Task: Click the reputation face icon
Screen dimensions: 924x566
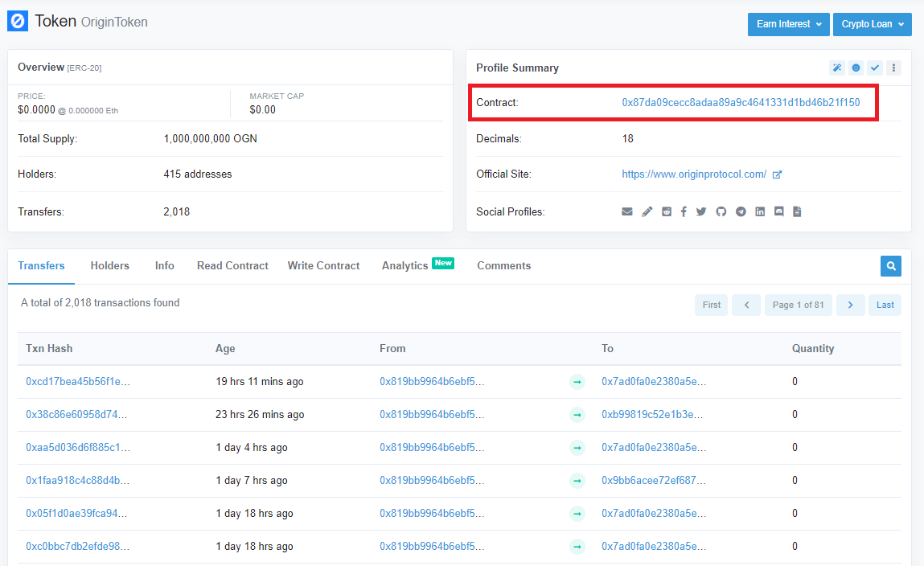Action: tap(856, 68)
